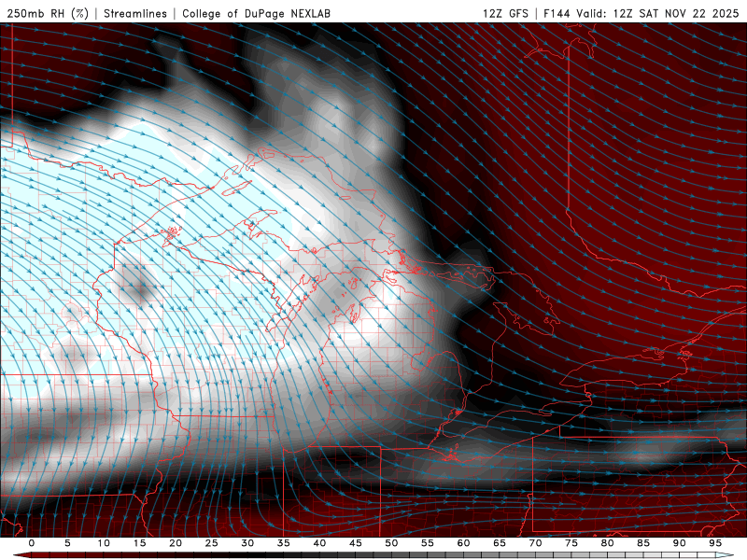Click the colorbar label '40'
The width and height of the screenshot is (747, 560).
click(319, 543)
